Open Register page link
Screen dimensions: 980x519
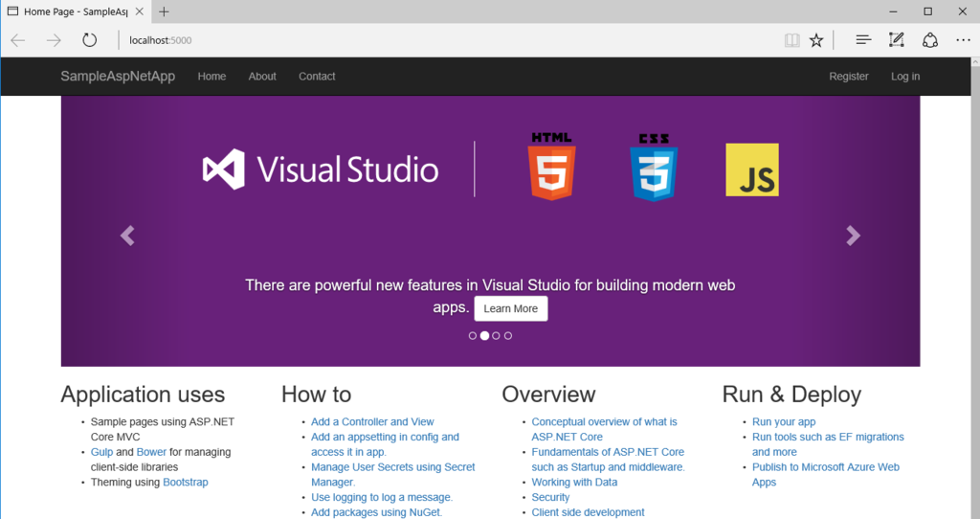click(849, 77)
